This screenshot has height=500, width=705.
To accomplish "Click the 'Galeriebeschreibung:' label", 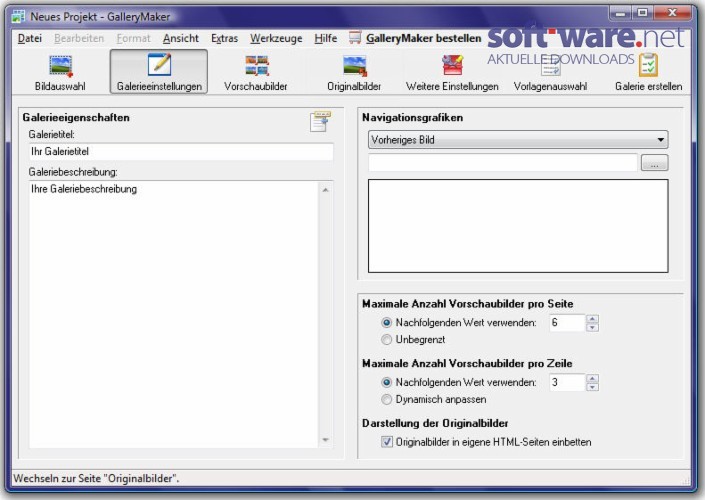I will coord(73,172).
